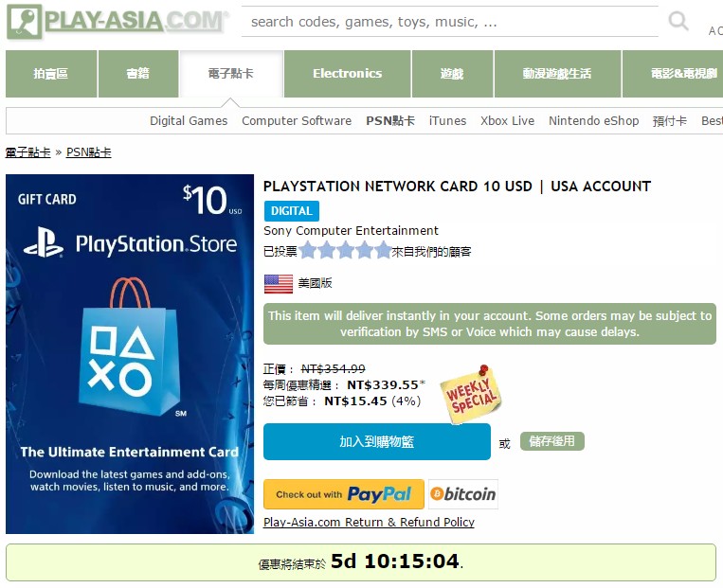Pay with the bitcoin logo button

463,494
